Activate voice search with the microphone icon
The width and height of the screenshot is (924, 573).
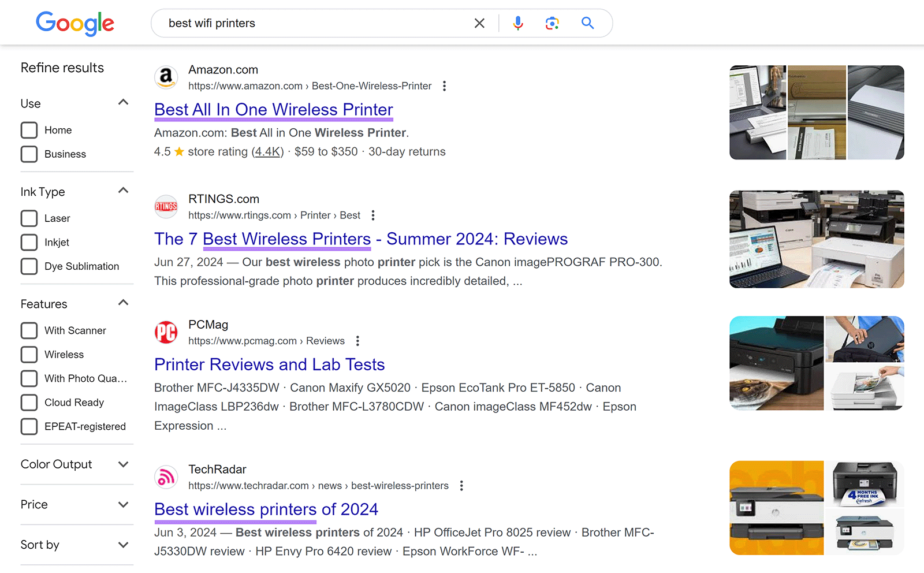517,23
